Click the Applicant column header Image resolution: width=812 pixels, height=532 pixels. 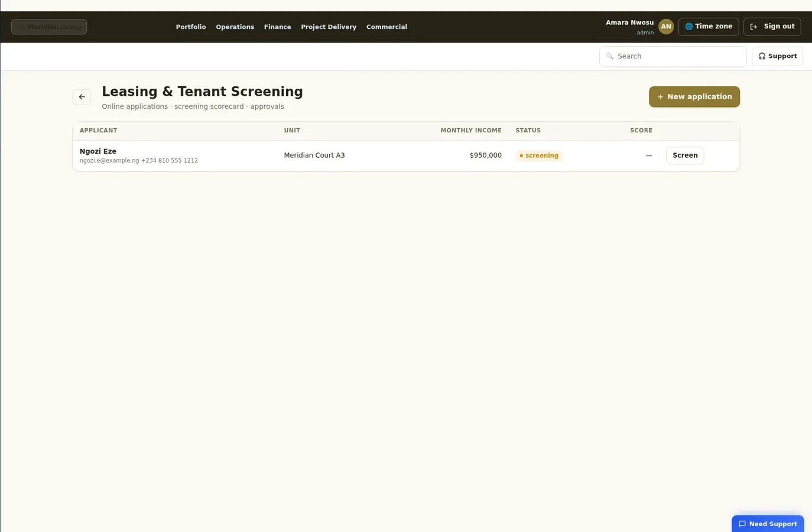click(x=98, y=131)
